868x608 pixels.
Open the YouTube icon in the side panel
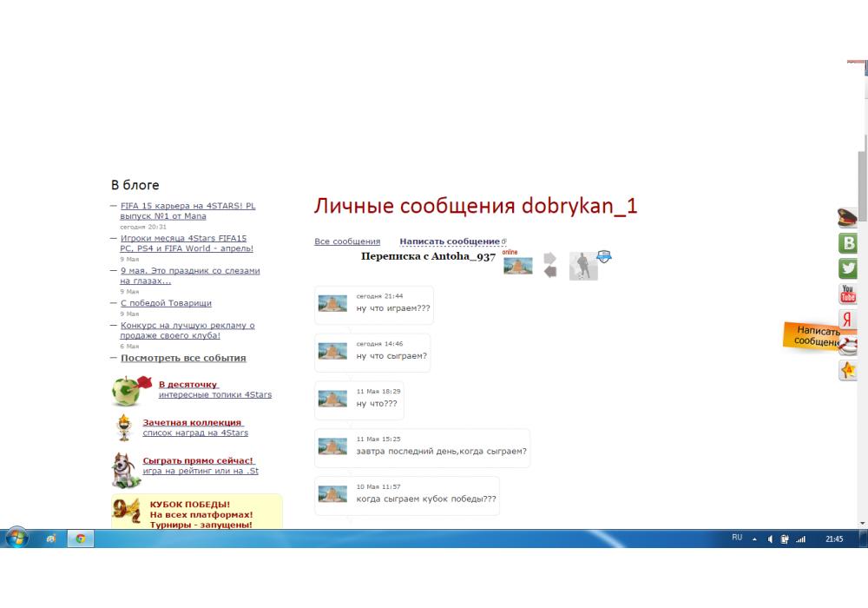click(x=848, y=294)
